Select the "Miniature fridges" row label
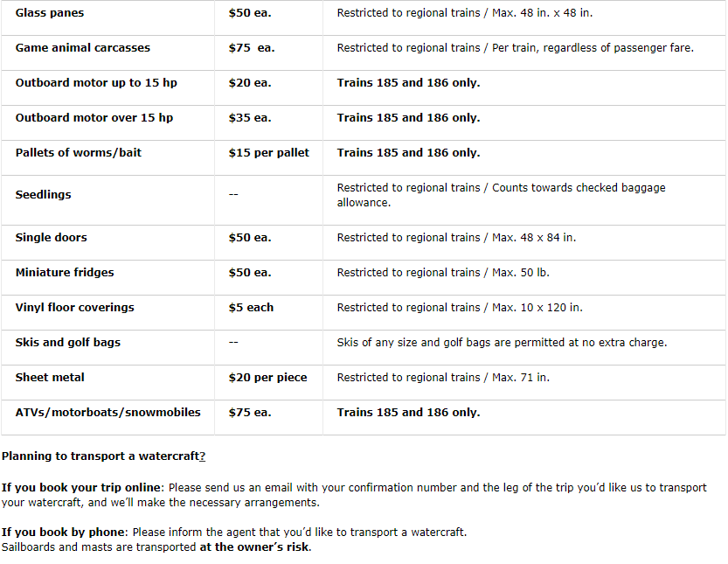728x564 pixels. tap(65, 273)
